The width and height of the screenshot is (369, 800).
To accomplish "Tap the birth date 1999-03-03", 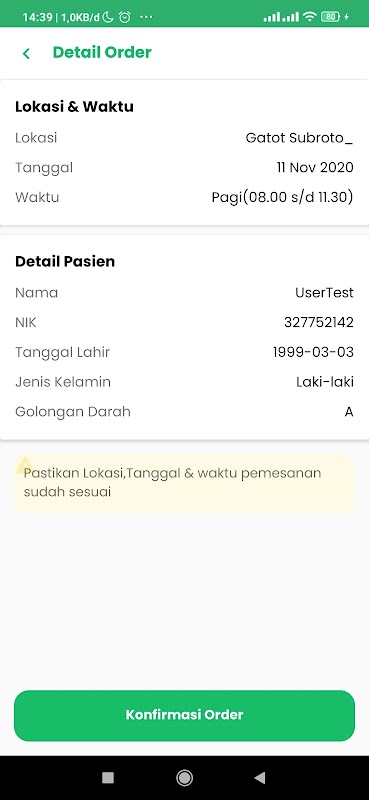I will pos(313,352).
